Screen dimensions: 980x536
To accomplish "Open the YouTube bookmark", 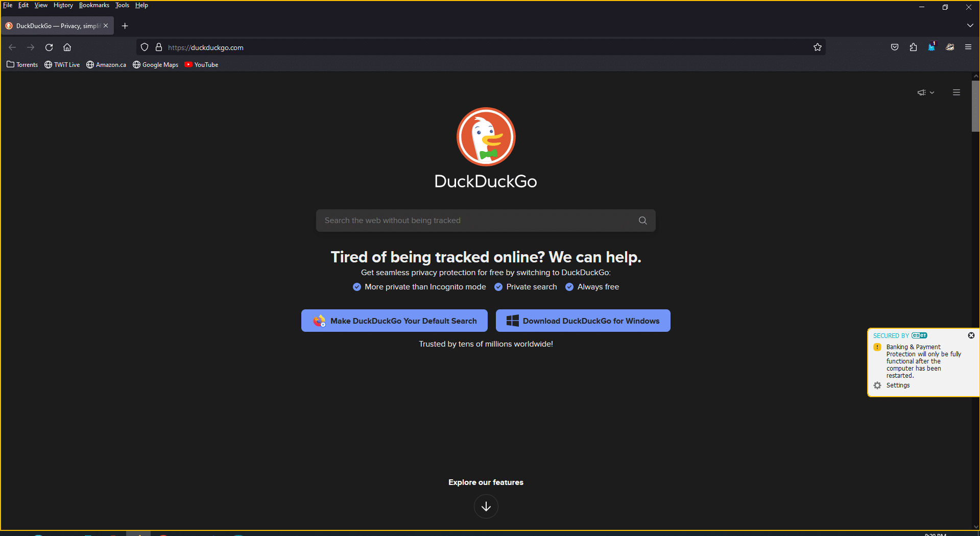I will click(x=202, y=65).
